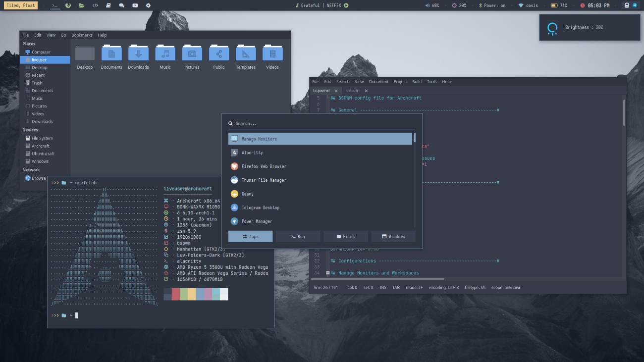Open the oasis network indicator

pyautogui.click(x=528, y=5)
